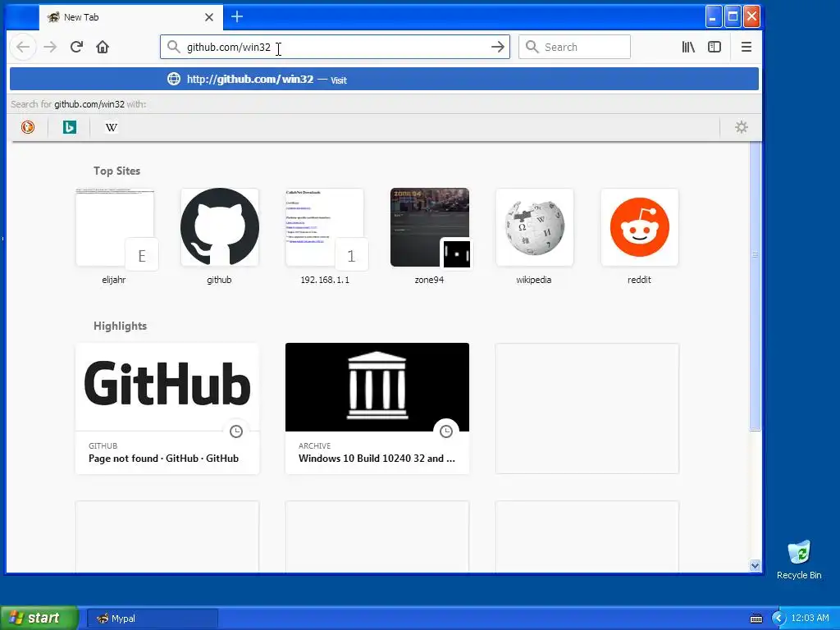Open new tab with plus button
This screenshot has width=840, height=630.
[237, 16]
